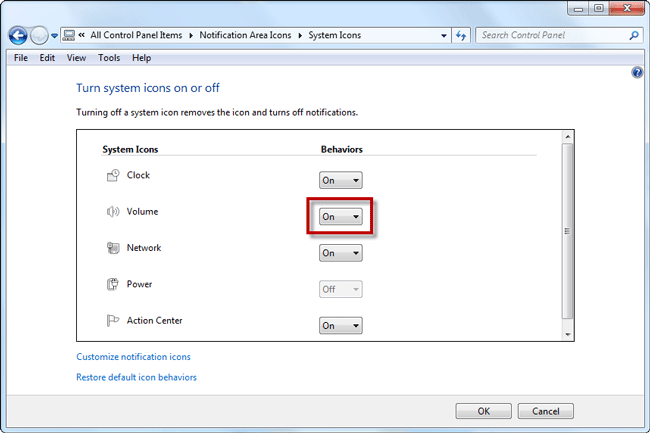Open the Volume behavior dropdown
This screenshot has height=433, width=650.
341,216
